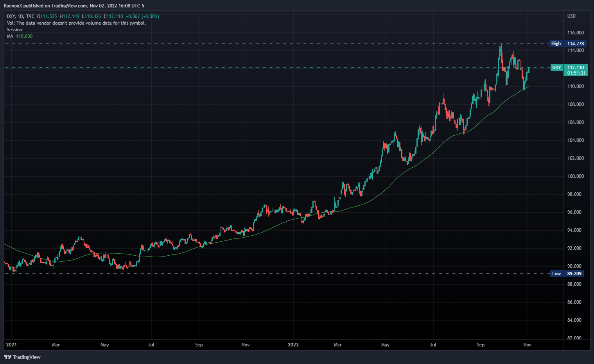Click the Jul label following 2022 on time axis
The height and width of the screenshot is (364, 594).
pyautogui.click(x=433, y=345)
